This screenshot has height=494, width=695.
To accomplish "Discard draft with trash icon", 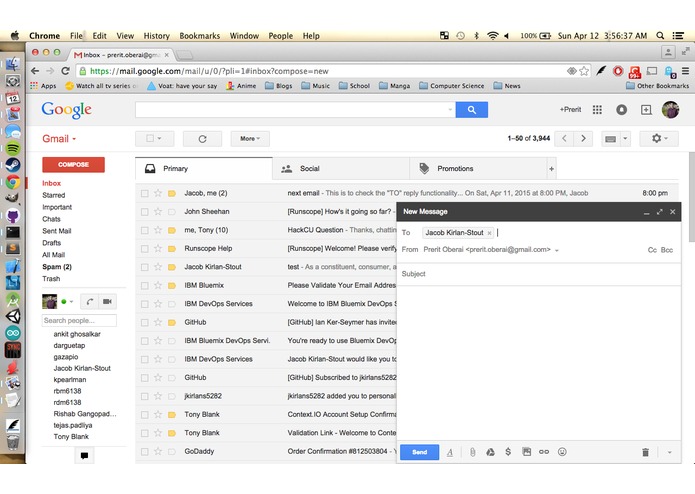I will [x=645, y=452].
